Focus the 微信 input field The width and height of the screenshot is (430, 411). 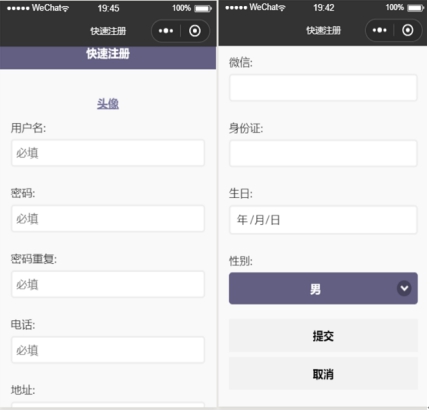323,88
